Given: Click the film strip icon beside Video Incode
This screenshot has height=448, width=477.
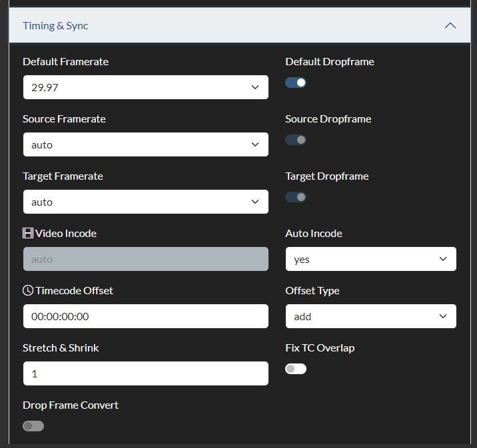Looking at the screenshot, I should (28, 233).
